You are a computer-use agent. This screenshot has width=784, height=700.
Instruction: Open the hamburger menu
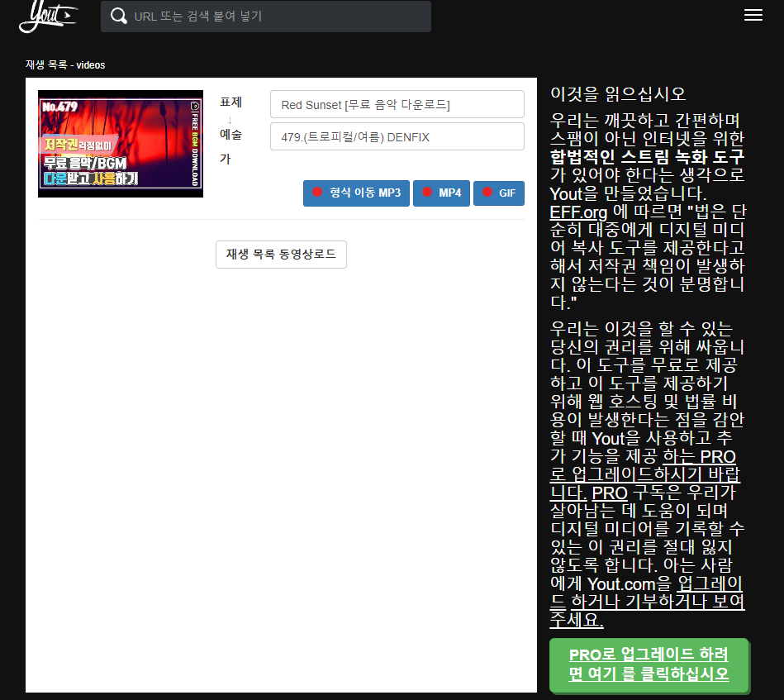point(753,15)
